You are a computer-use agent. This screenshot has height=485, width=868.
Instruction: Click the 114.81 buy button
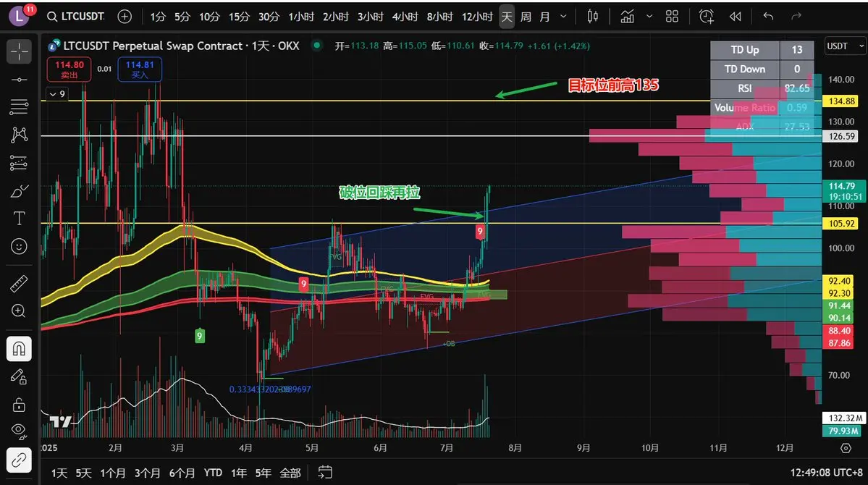coord(140,69)
